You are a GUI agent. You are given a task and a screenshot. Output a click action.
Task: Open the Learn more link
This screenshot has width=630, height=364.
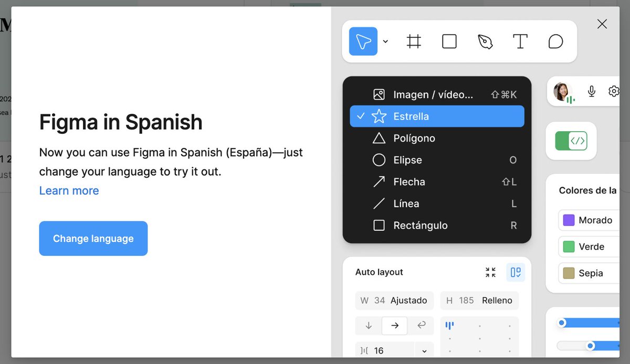pos(69,190)
